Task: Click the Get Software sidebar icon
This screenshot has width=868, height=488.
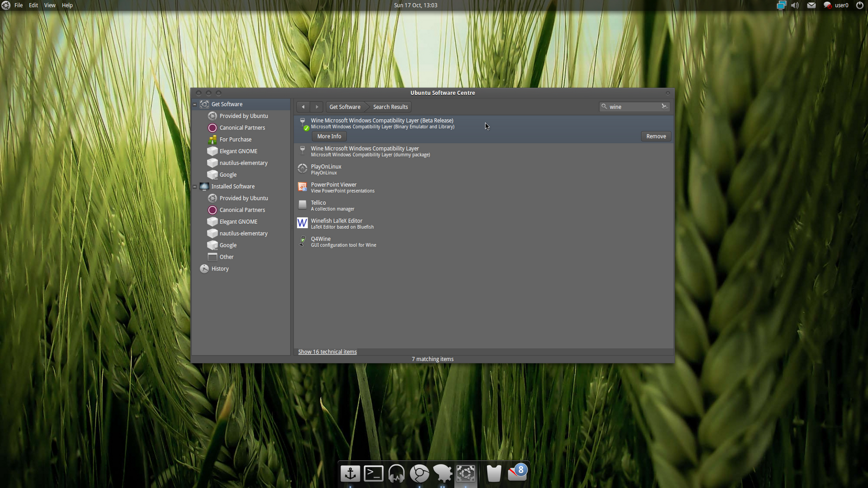Action: click(205, 104)
